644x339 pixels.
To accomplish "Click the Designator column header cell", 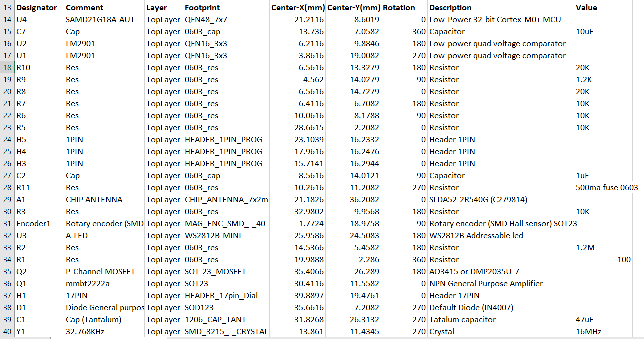I will [40, 8].
